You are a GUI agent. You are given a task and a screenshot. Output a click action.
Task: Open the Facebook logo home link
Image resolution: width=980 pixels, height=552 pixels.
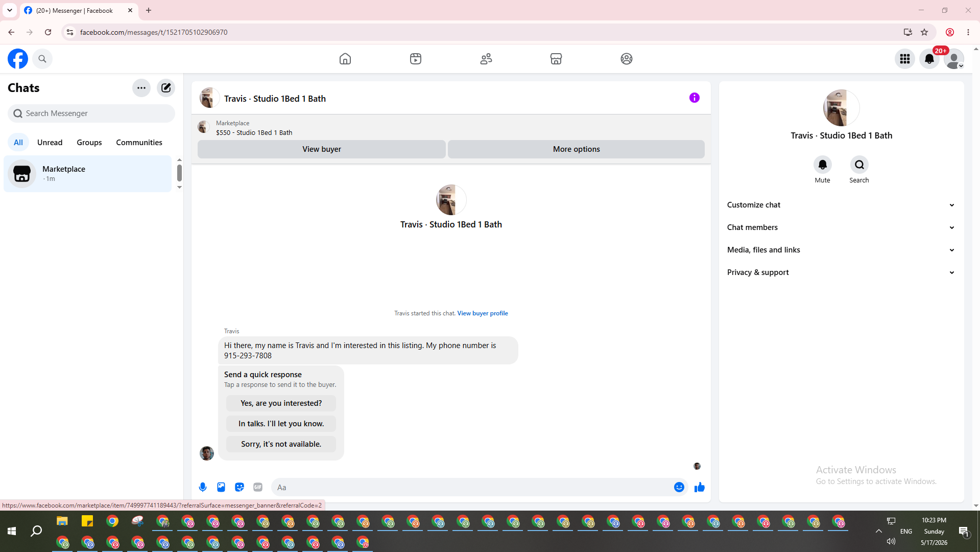pos(18,59)
